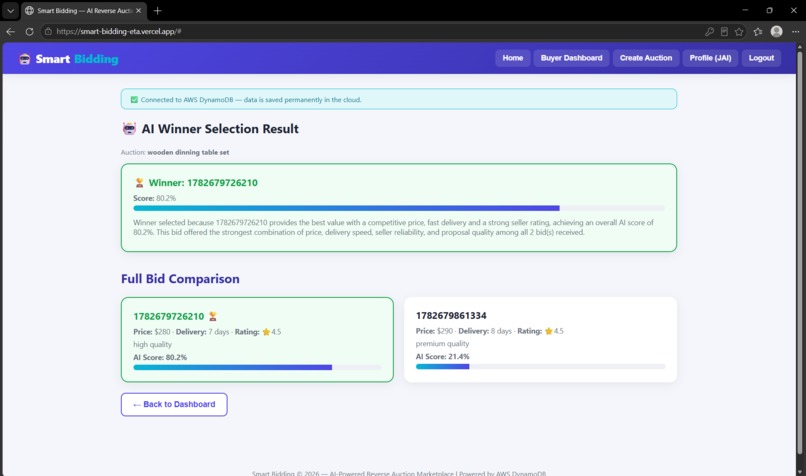806x476 pixels.
Task: Click the footer copyright text
Action: [399, 473]
